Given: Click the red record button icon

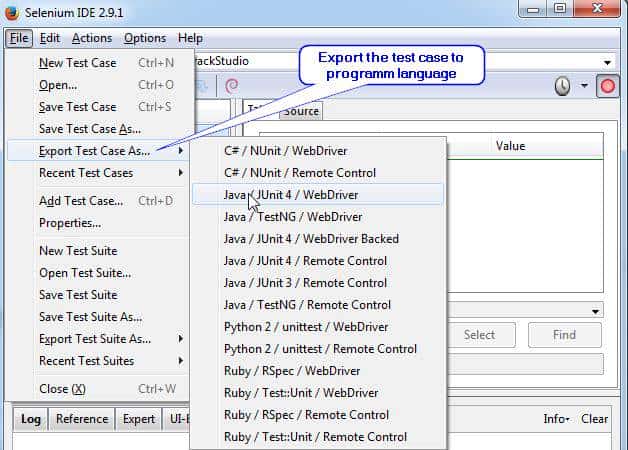Looking at the screenshot, I should 607,86.
